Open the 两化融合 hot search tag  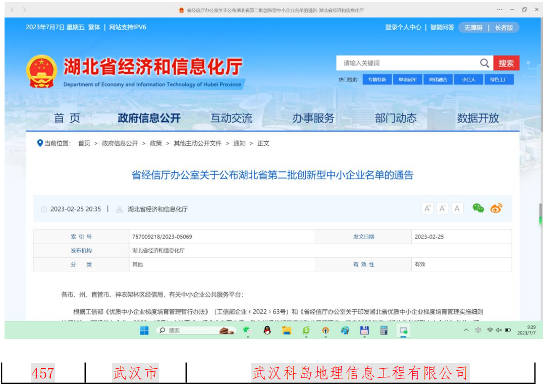438,80
